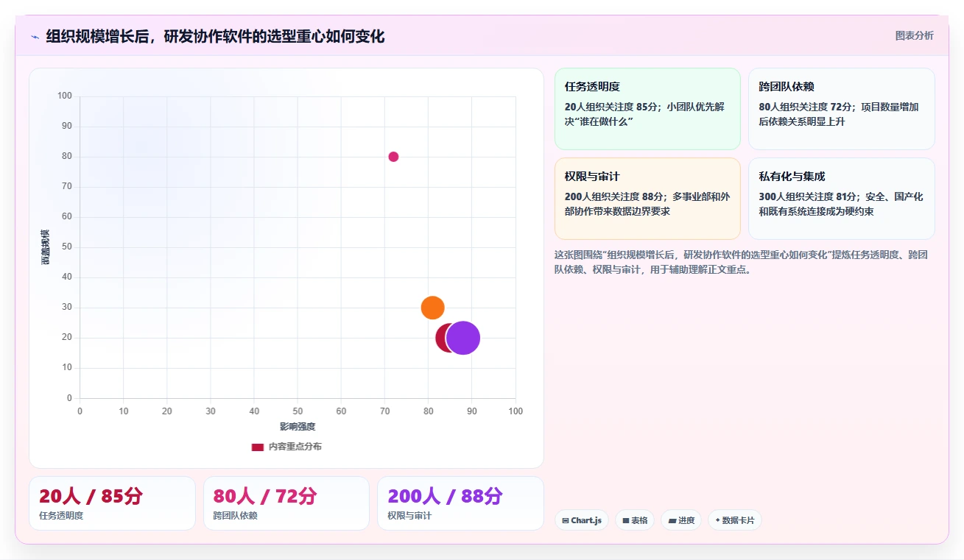
Task: Click the sparkle icon in 数据卡片 tag
Action: point(717,520)
